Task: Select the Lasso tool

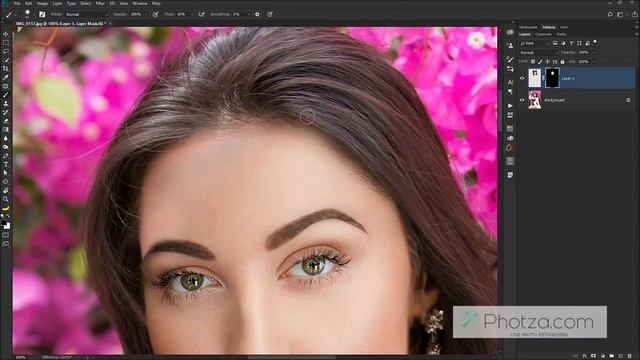Action: [6, 51]
